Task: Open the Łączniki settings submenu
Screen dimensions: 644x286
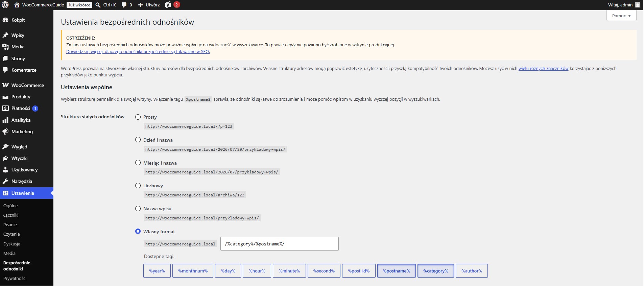Action: (11, 215)
